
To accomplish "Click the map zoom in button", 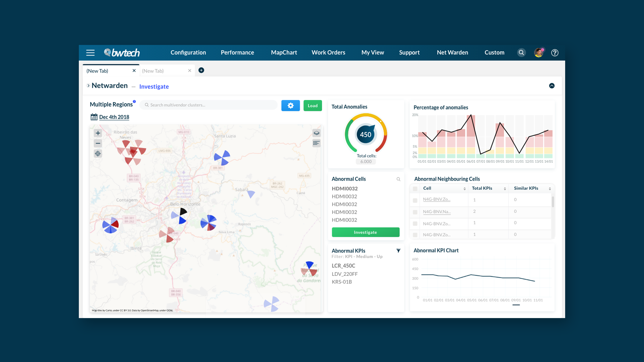I will [98, 133].
